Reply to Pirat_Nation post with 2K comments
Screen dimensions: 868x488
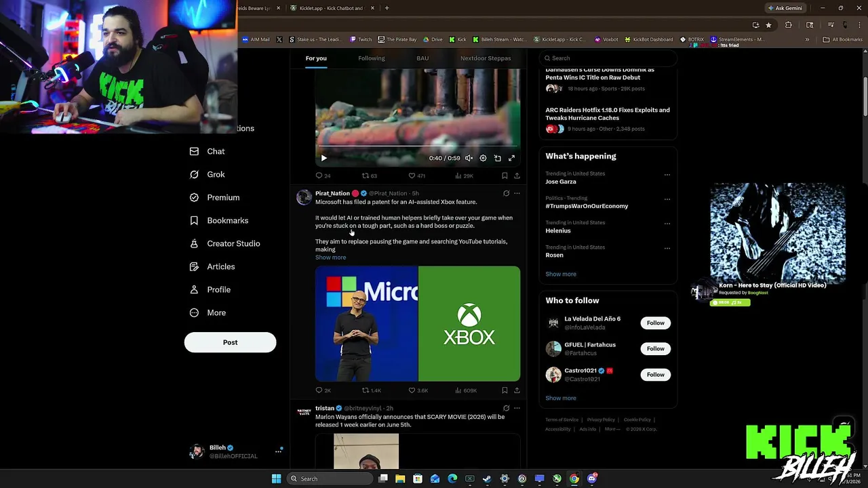point(323,390)
